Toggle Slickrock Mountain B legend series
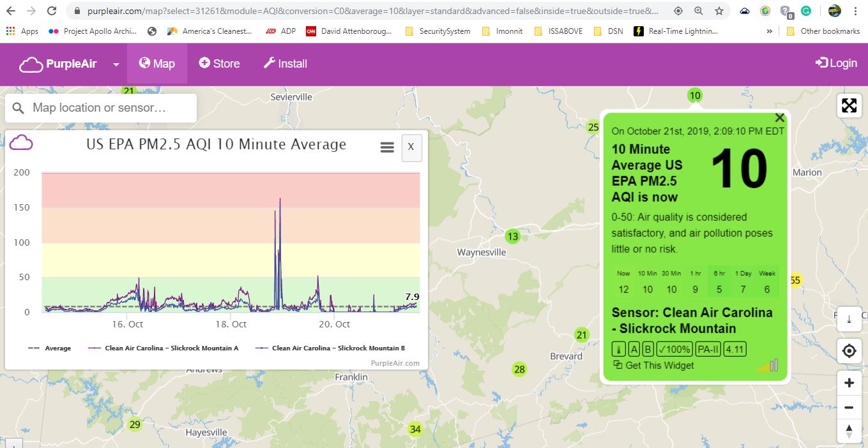Image resolution: width=868 pixels, height=448 pixels. tap(331, 348)
